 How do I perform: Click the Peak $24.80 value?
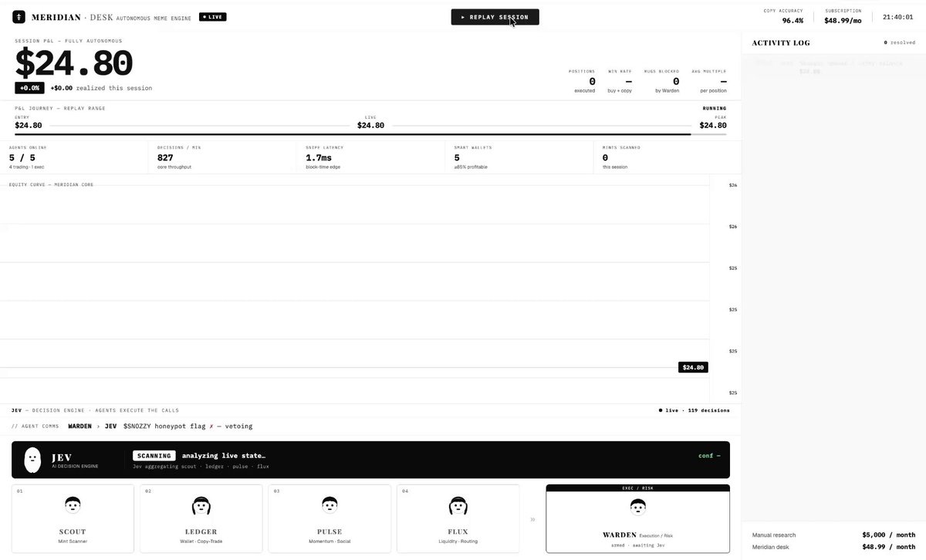click(713, 125)
